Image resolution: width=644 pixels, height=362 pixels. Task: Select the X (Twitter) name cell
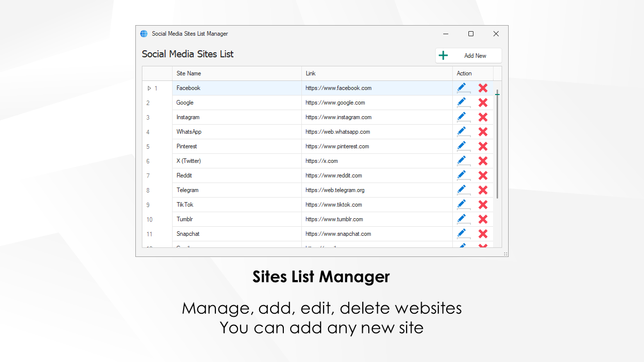point(237,161)
